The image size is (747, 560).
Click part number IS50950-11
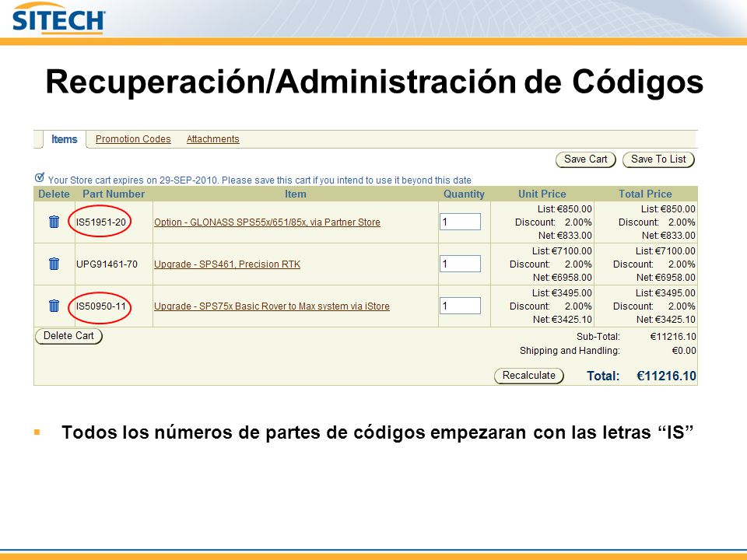(101, 306)
